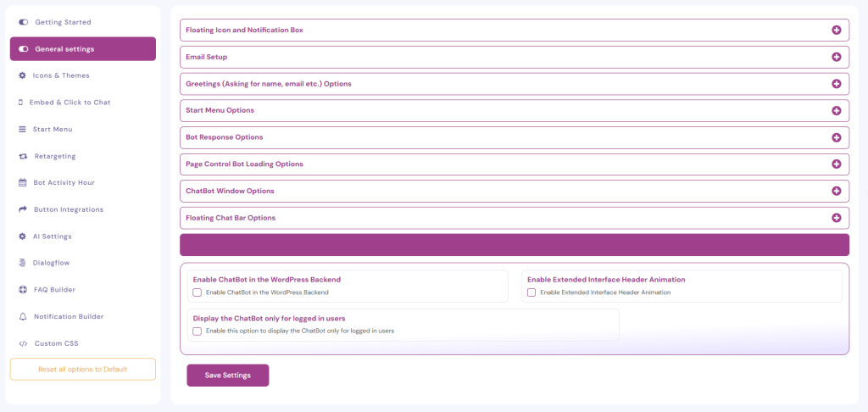The width and height of the screenshot is (868, 412).
Task: Tick display ChatBot only for logged in users
Action: 197,331
